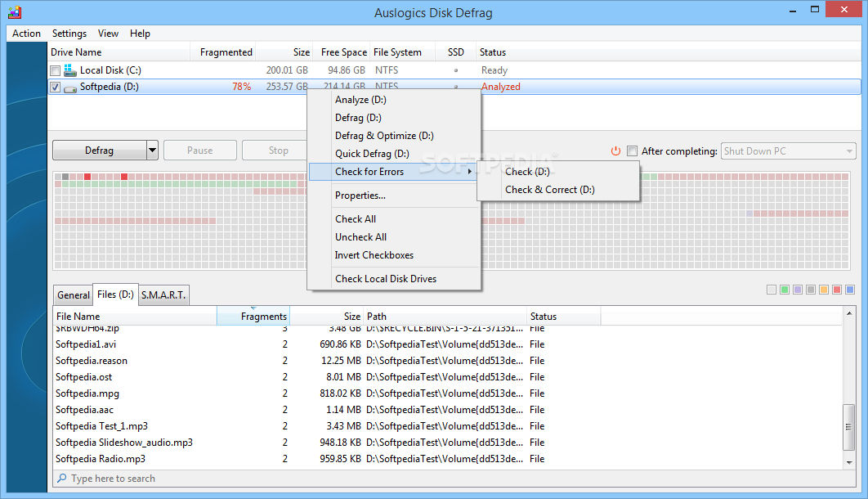Screen dimensions: 868x499
Task: Select the Softpedia.reason file row
Action: pos(447,361)
